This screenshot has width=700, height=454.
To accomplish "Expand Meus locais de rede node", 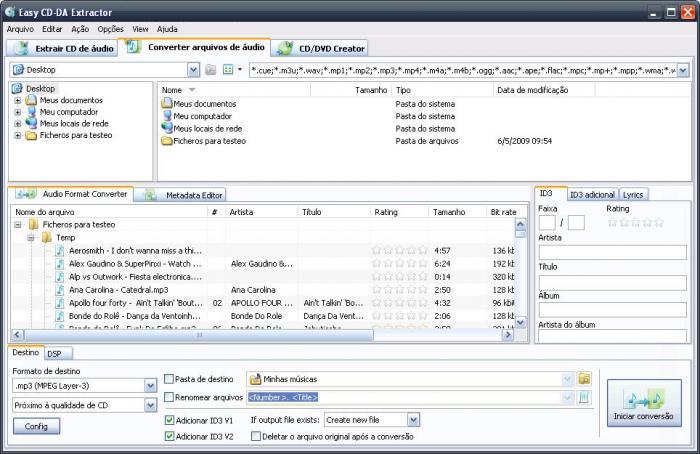I will [x=17, y=124].
